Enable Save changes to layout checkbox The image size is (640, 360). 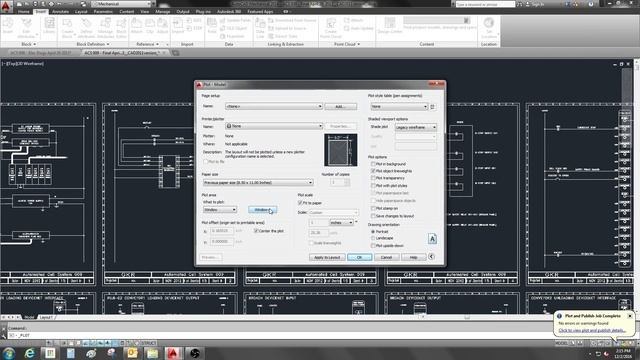click(373, 216)
